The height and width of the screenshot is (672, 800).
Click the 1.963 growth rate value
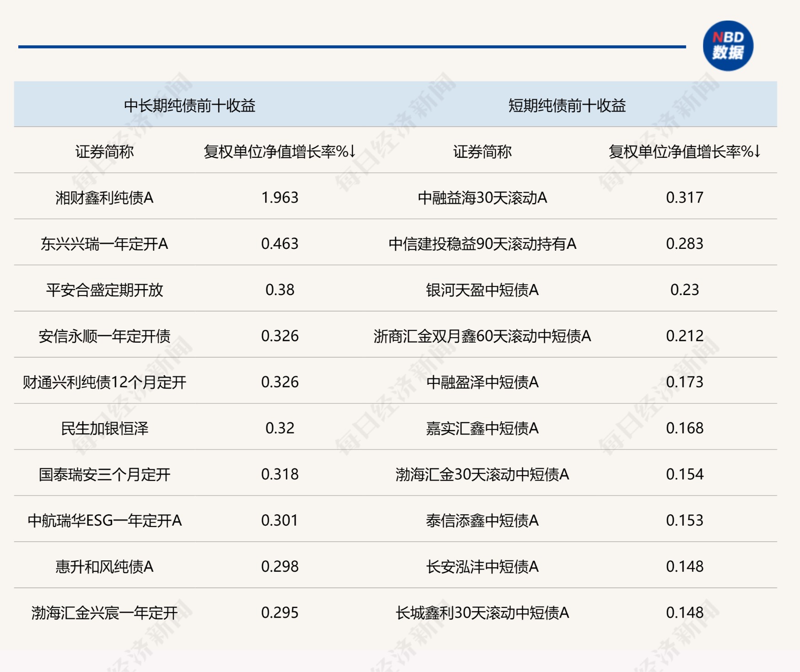pyautogui.click(x=279, y=198)
